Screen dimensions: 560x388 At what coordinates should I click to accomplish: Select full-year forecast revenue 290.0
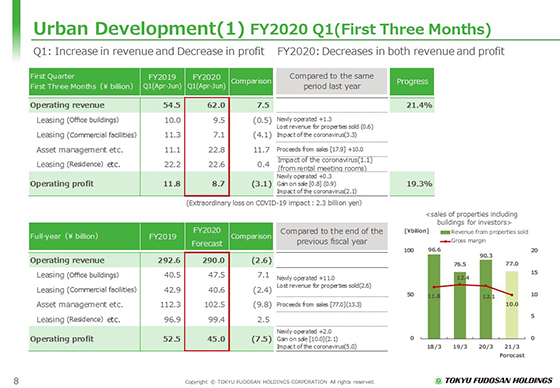tap(214, 260)
